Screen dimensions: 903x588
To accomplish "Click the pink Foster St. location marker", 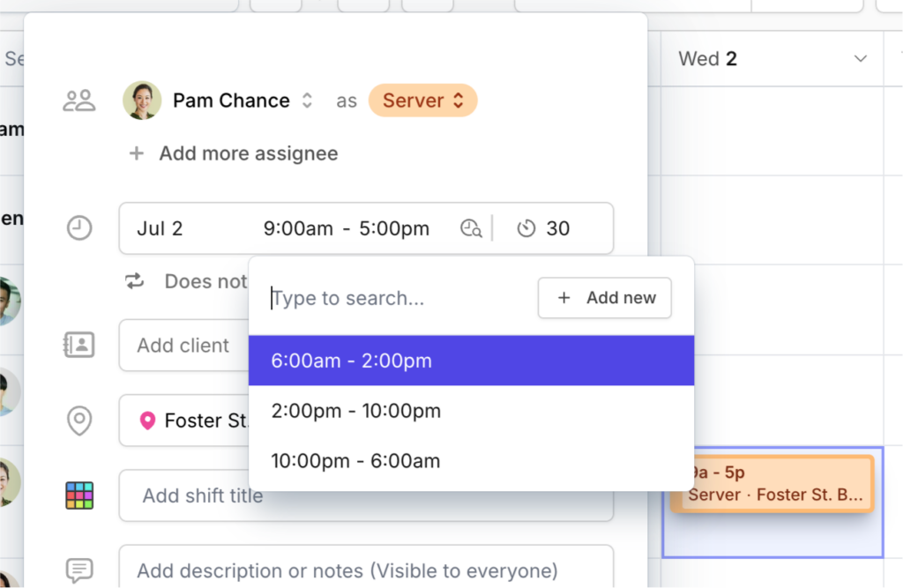I will click(147, 421).
